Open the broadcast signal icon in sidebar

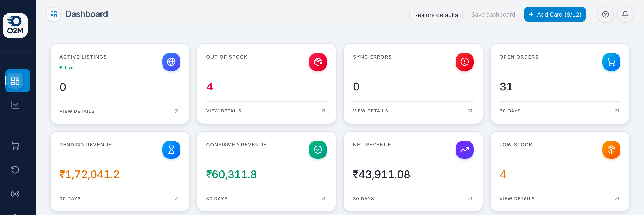click(15, 194)
